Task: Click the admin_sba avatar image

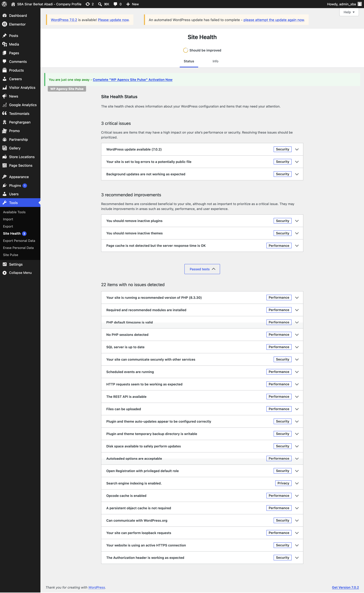Action: [359, 4]
